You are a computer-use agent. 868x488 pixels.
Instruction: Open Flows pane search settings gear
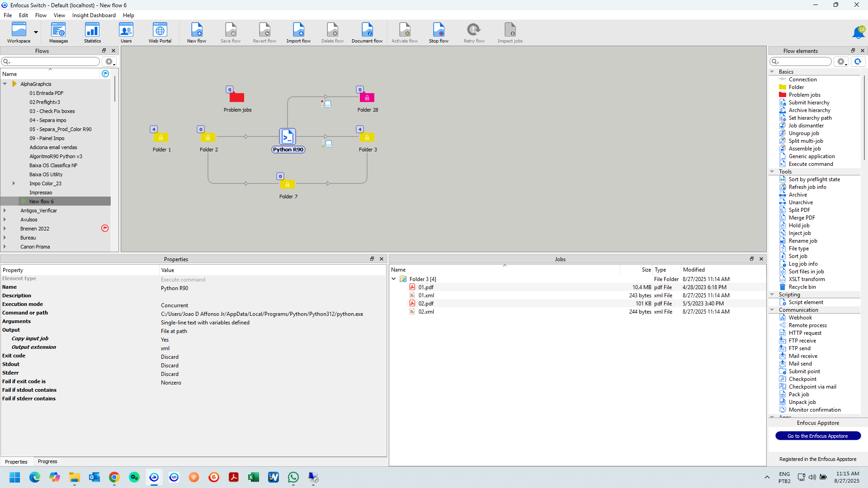point(109,61)
